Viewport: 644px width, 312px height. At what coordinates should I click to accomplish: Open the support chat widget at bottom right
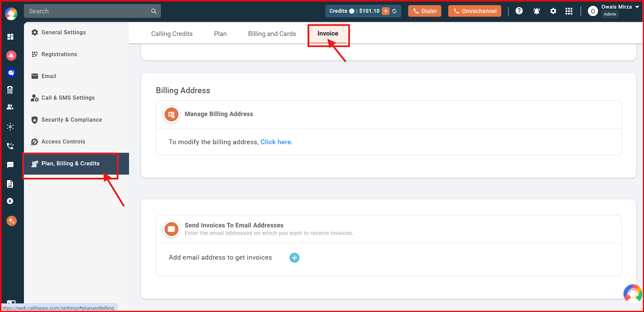coord(633,293)
